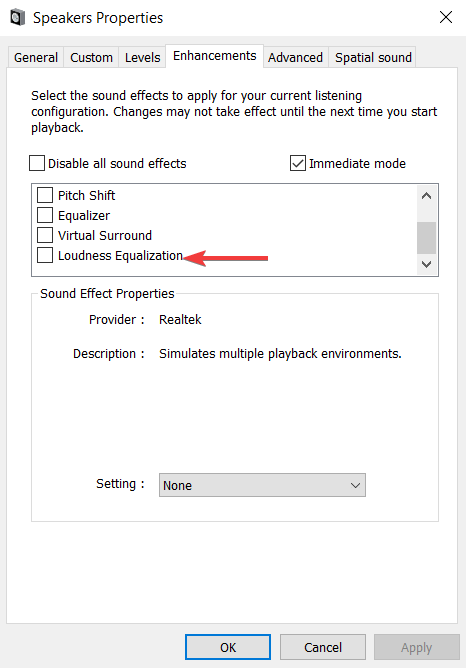Viewport: 466px width, 668px height.
Task: Click the scroll up arrow in effects list
Action: click(x=426, y=196)
